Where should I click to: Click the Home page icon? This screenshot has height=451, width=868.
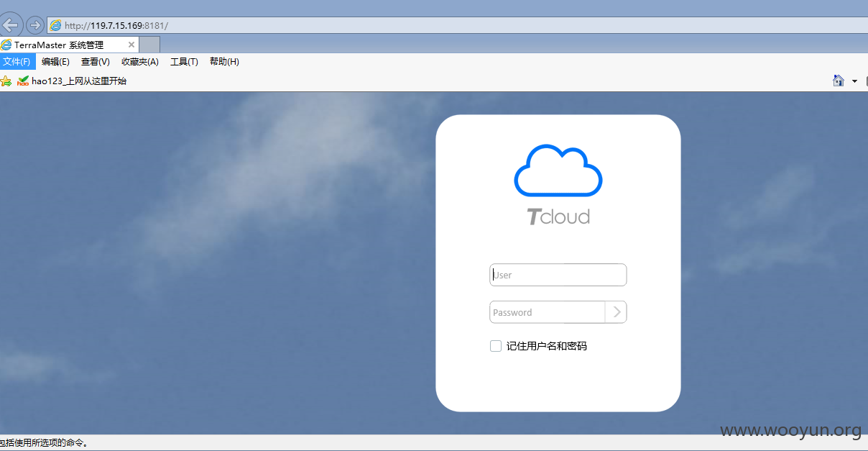(x=838, y=81)
